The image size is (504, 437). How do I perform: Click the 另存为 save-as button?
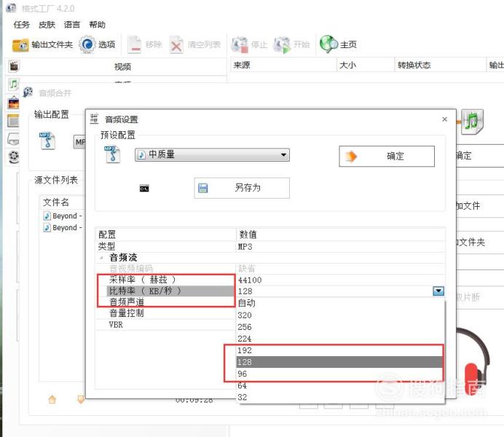tap(242, 188)
